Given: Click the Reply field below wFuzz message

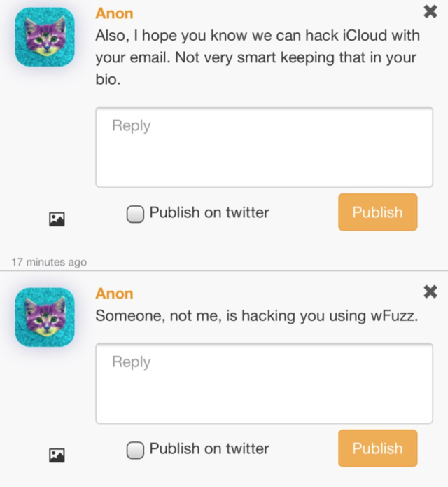Looking at the screenshot, I should [264, 383].
